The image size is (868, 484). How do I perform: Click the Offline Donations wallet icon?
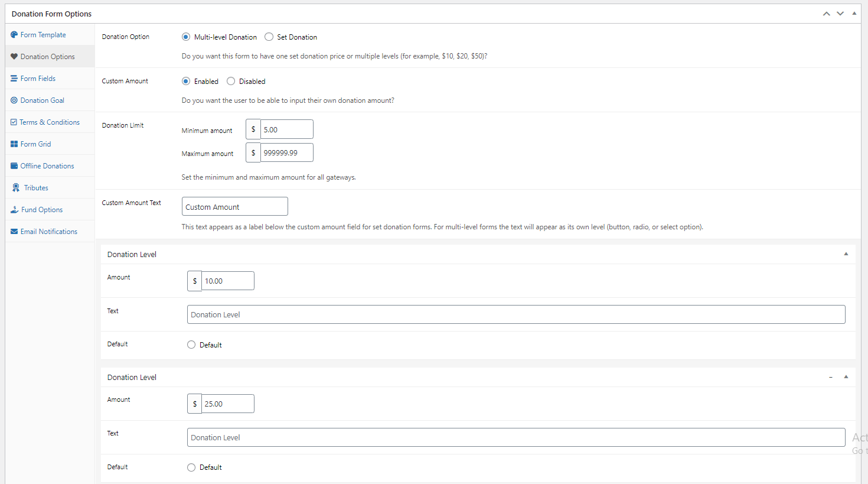point(14,166)
